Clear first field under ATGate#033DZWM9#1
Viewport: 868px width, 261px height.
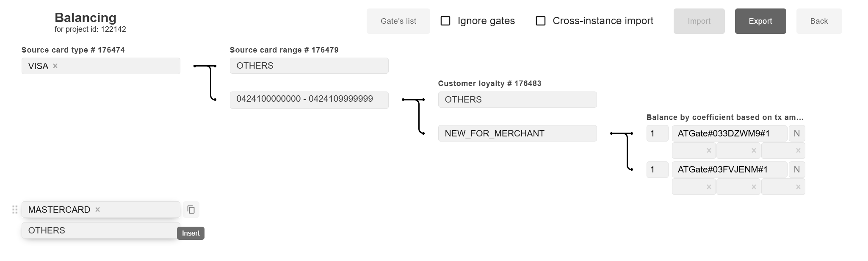709,151
